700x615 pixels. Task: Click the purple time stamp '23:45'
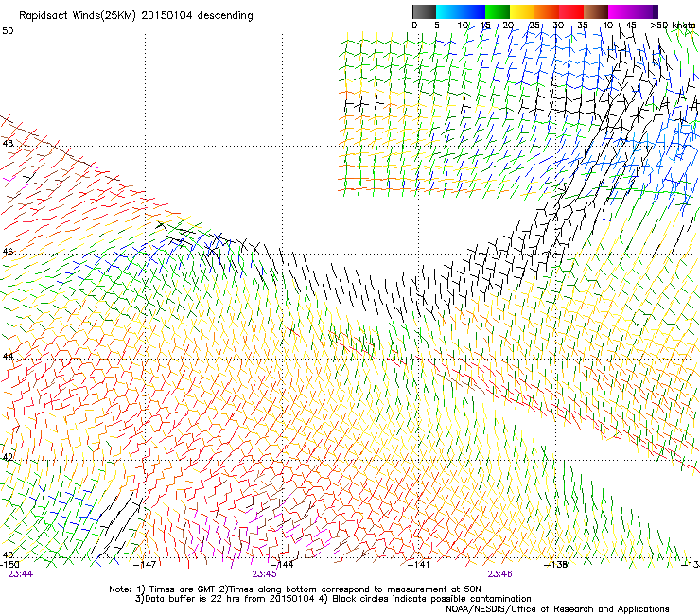(x=264, y=574)
